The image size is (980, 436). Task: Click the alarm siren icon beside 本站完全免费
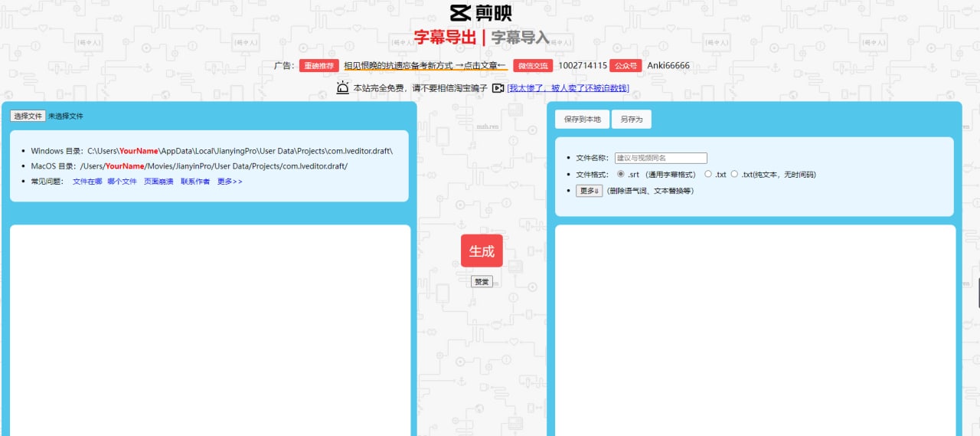pyautogui.click(x=342, y=88)
